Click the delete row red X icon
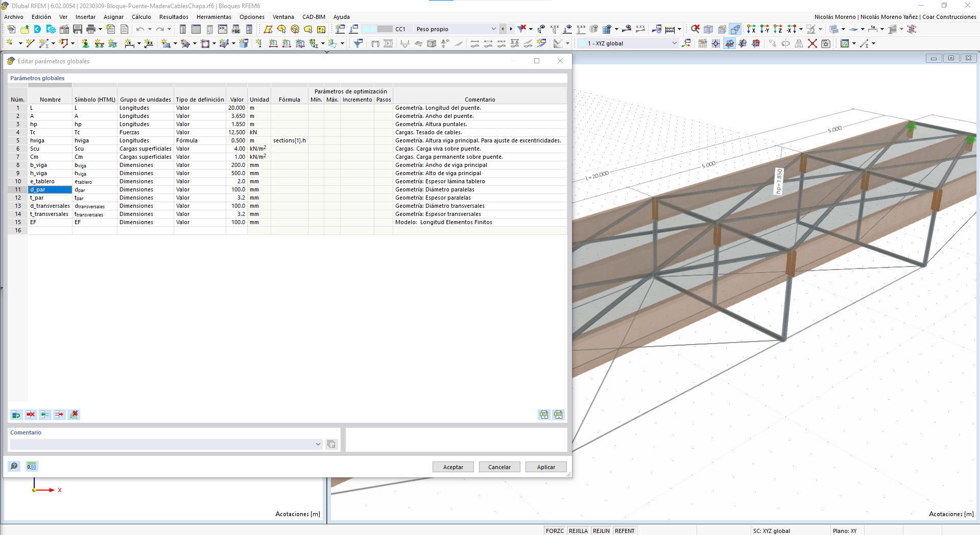Viewport: 980px width, 535px height. 31,415
